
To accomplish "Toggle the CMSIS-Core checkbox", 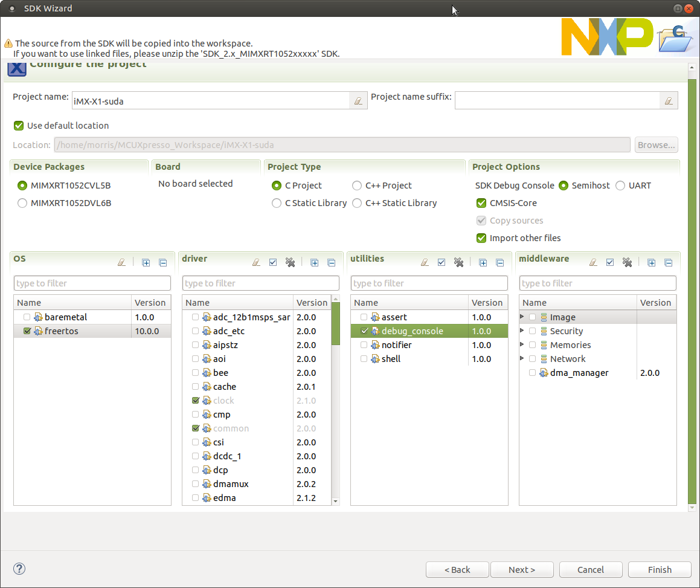I will coord(481,203).
